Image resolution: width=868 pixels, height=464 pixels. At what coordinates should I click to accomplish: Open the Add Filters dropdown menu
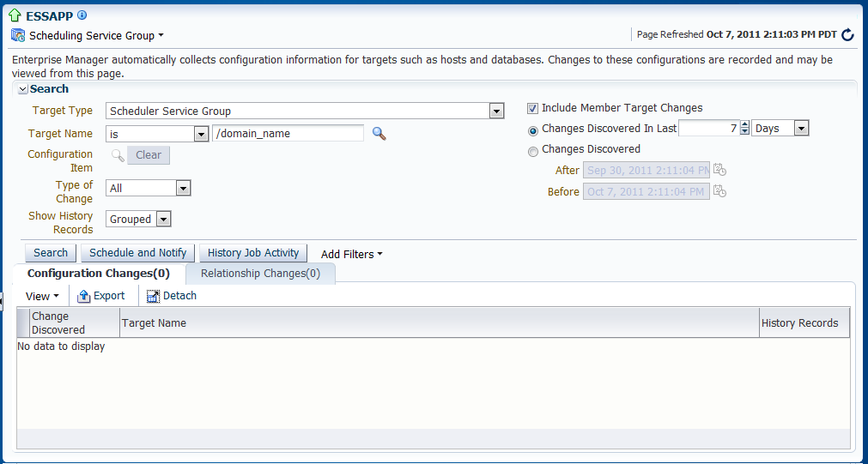click(x=351, y=255)
